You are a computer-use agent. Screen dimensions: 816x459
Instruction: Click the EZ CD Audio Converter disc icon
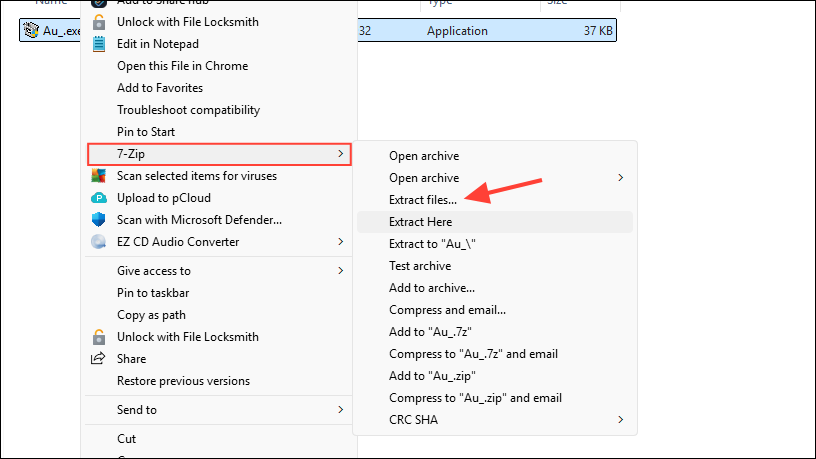(x=98, y=241)
